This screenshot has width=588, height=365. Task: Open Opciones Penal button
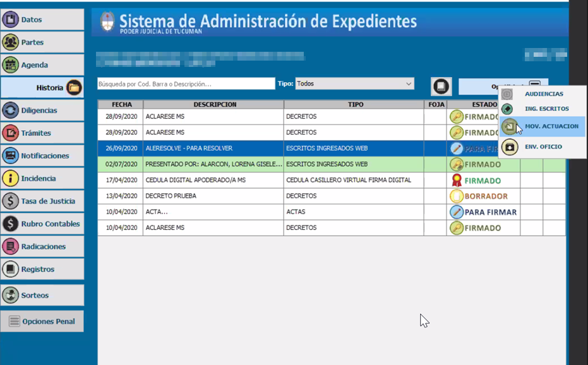42,321
